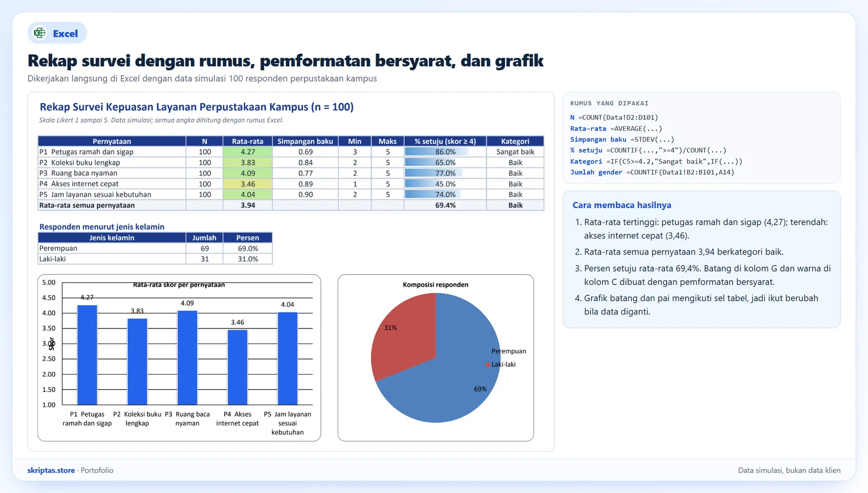Open the skriptas.store link in footer

(x=51, y=470)
